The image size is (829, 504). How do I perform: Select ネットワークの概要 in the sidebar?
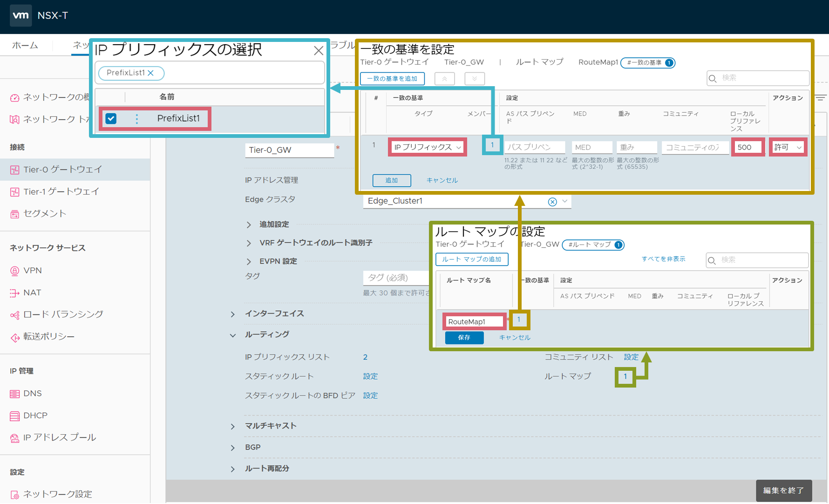(x=56, y=97)
